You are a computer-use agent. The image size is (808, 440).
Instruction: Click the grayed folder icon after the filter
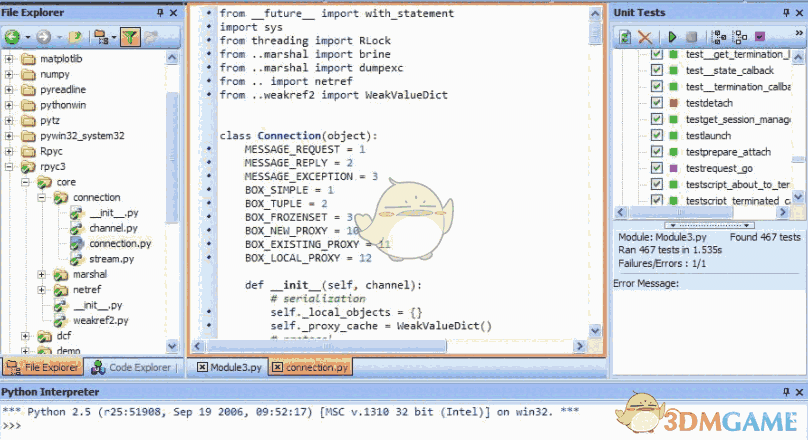(x=151, y=37)
